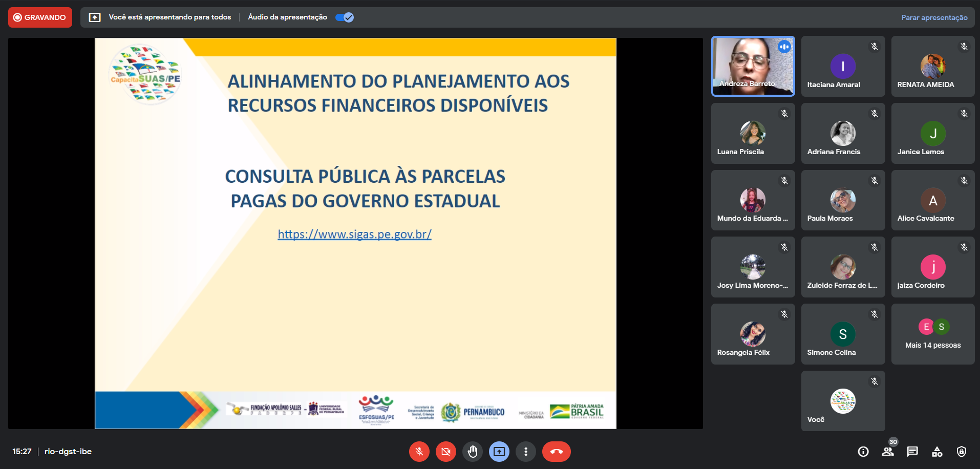Click the microphone mute button
Viewport: 980px width, 469px height.
[419, 452]
